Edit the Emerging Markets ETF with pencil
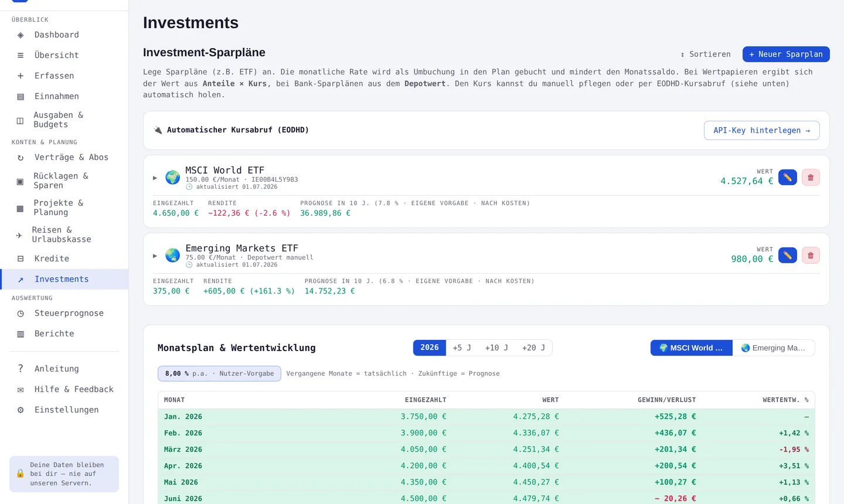This screenshot has width=844, height=504. tap(788, 255)
